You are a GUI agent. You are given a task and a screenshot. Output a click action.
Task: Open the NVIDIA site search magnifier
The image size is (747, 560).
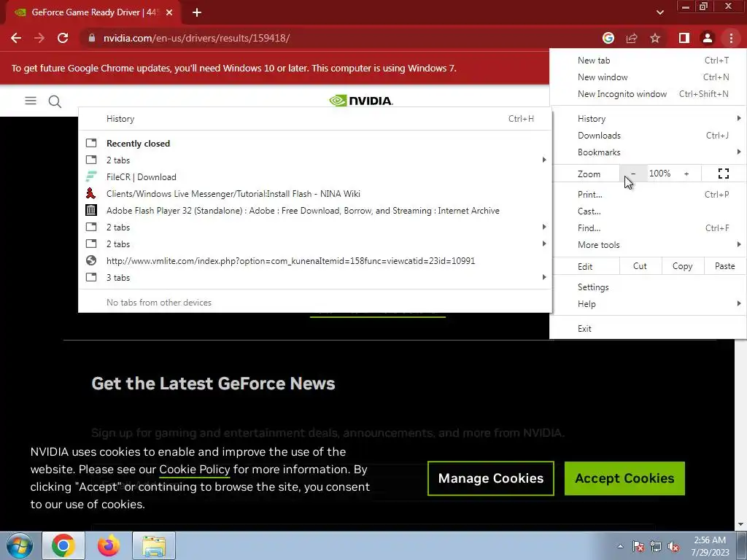click(x=55, y=101)
